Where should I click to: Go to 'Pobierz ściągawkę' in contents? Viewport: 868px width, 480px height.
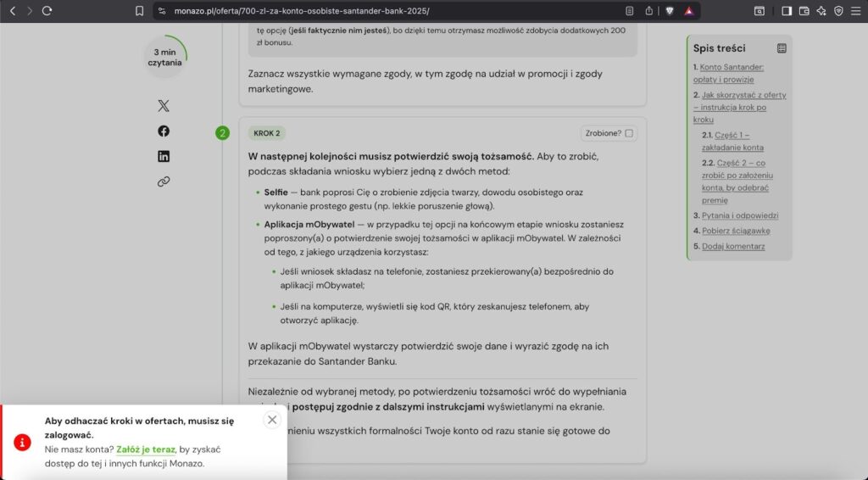click(x=735, y=231)
